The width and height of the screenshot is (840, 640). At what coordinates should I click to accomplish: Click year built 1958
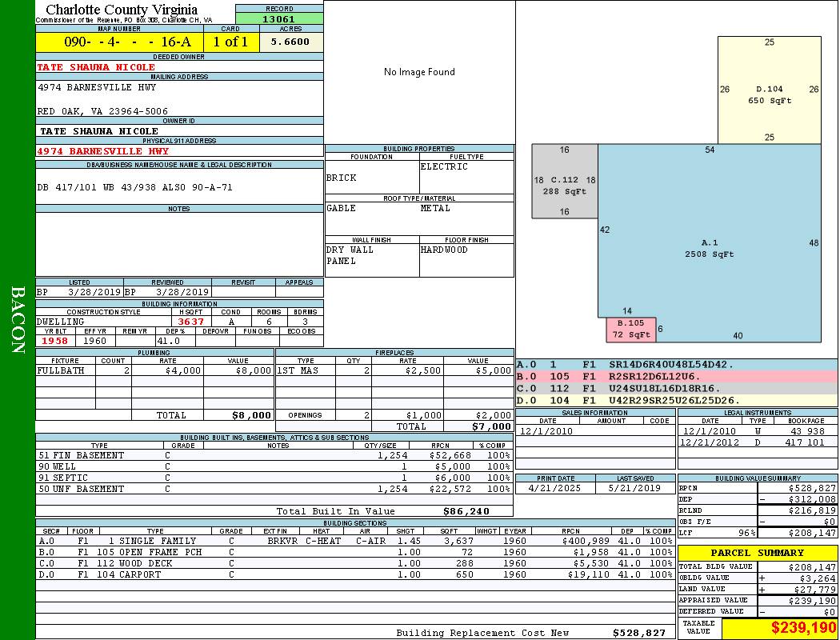(55, 341)
